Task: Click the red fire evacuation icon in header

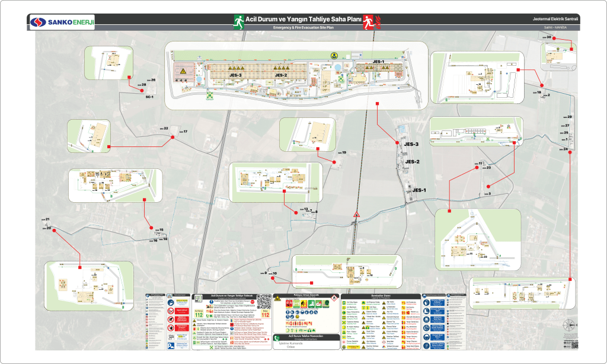Action: coord(370,22)
